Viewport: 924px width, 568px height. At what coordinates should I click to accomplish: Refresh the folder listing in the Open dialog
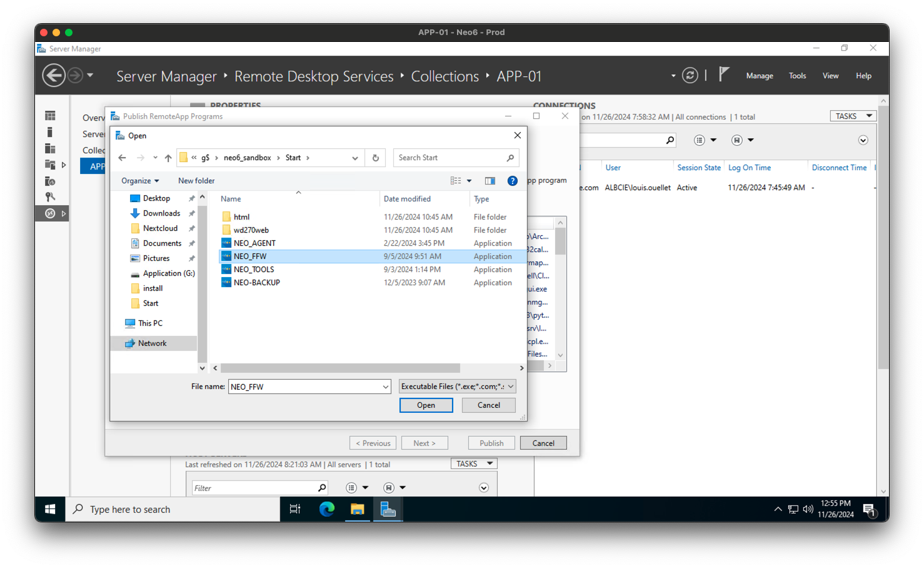[x=375, y=158]
